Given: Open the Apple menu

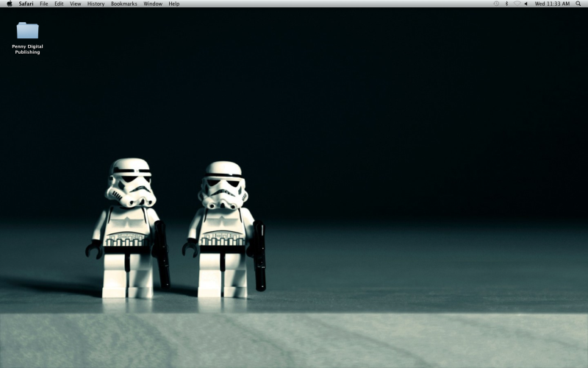Looking at the screenshot, I should pyautogui.click(x=10, y=4).
